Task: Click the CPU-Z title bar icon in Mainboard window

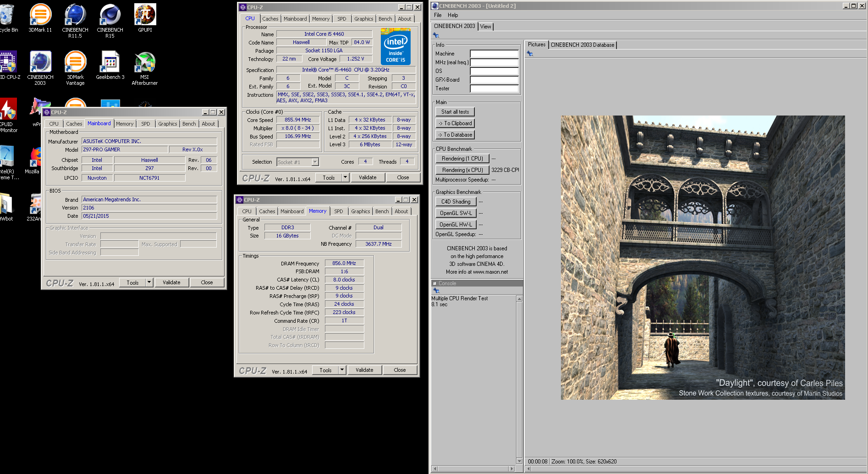Action: [47, 112]
